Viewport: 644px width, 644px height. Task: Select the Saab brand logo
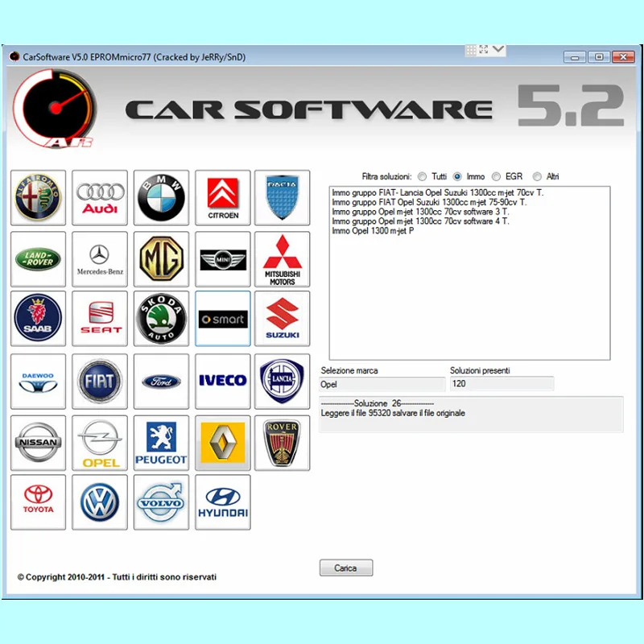coord(38,319)
